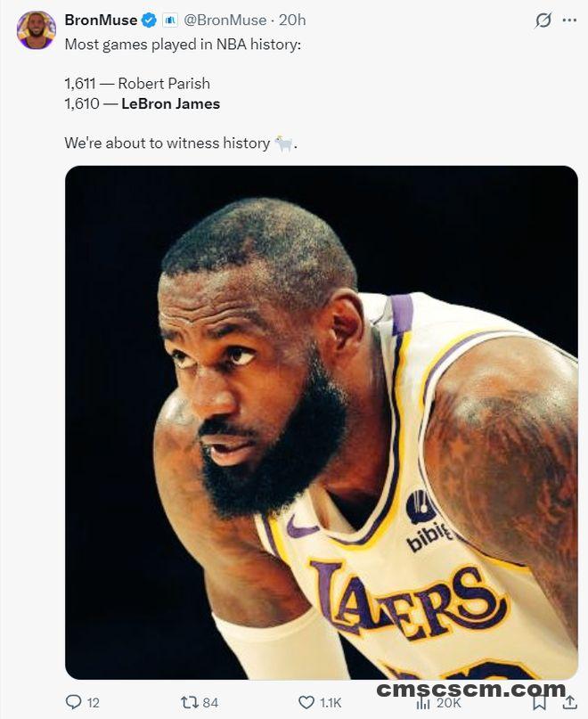This screenshot has width=588, height=719.
Task: Click the goat emoji in the tweet
Action: coord(283,143)
